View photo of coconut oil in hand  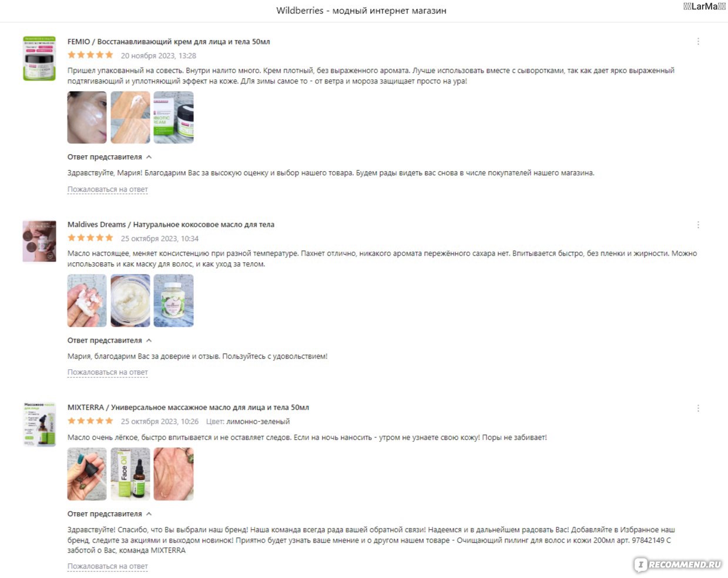(87, 300)
